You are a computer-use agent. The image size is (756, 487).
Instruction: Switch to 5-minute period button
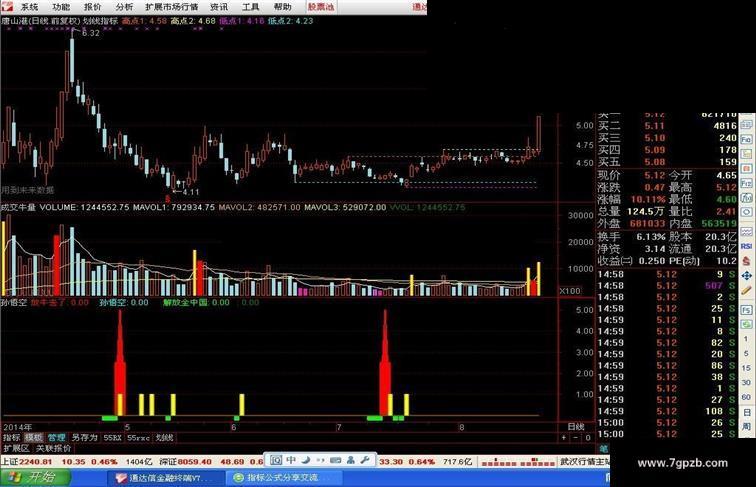(746, 353)
